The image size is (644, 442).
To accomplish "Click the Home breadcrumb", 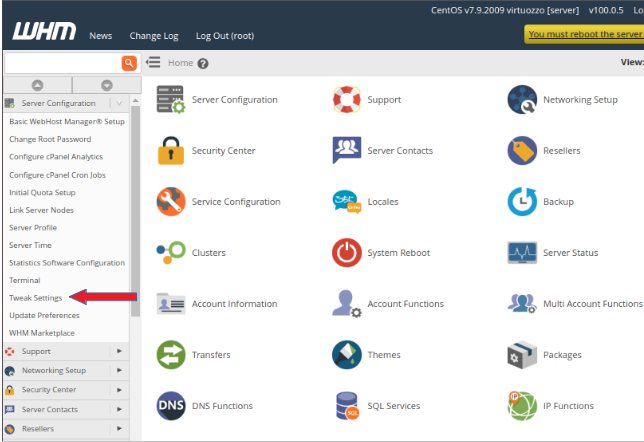I will (180, 63).
